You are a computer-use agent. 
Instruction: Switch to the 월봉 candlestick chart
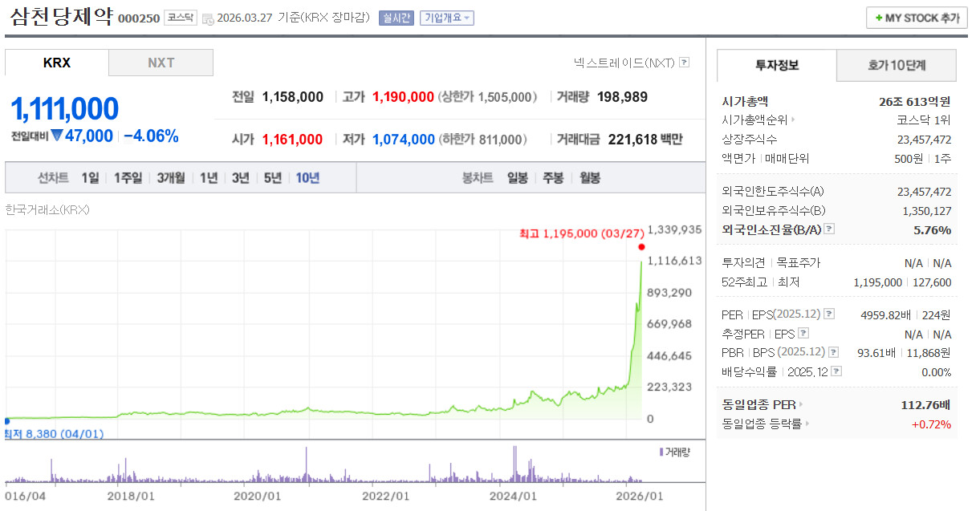(x=589, y=178)
